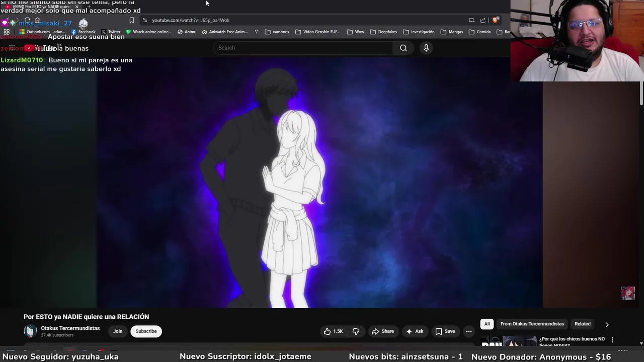644x362 pixels.
Task: Open the Twitter bookmark
Action: [x=111, y=32]
